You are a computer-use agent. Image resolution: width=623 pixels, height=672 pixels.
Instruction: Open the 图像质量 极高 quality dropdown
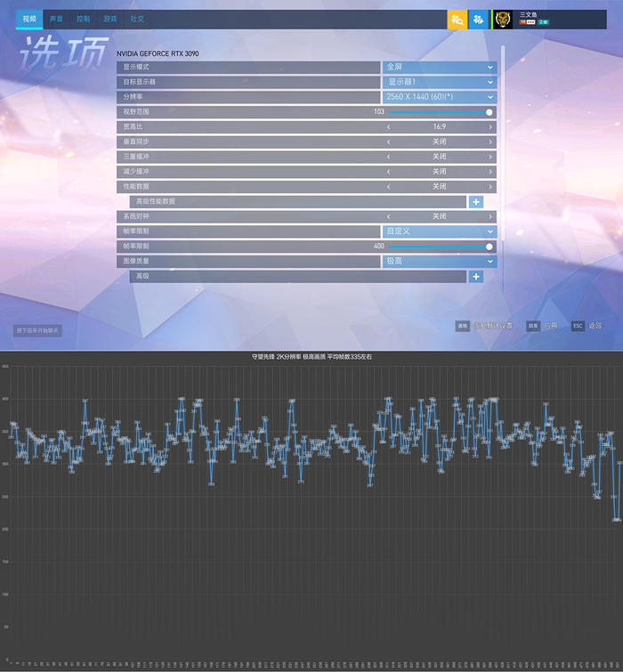(x=440, y=261)
